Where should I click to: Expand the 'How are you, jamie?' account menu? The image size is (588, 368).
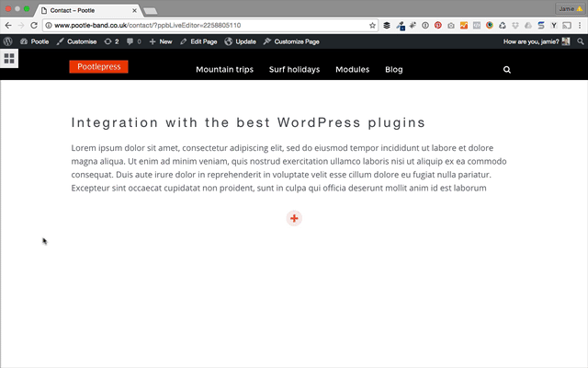pyautogui.click(x=537, y=41)
